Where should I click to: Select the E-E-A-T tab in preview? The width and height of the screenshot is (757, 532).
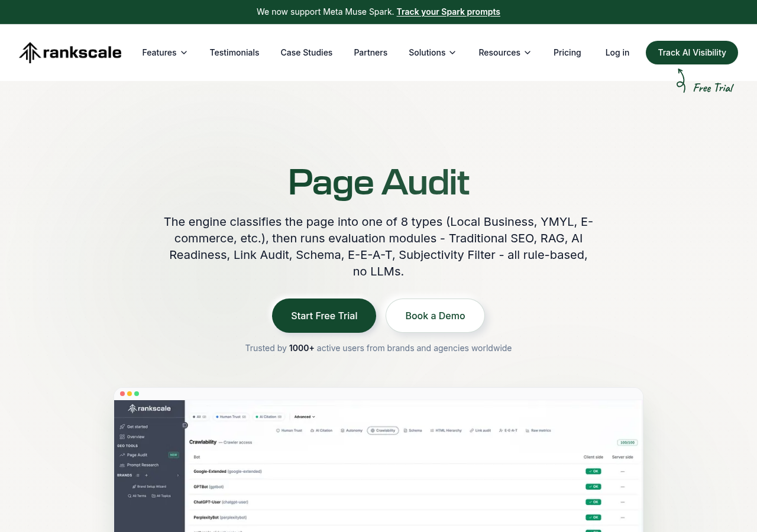click(508, 430)
